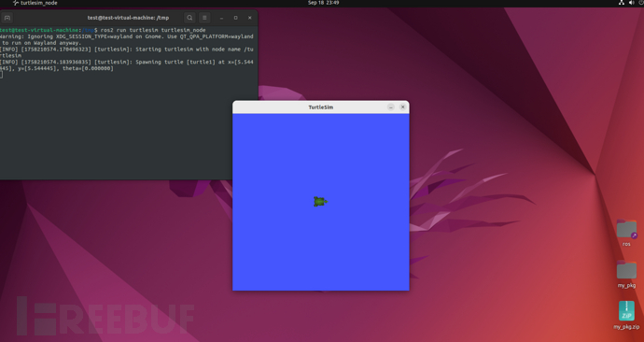Screen dimensions: 644x342
Task: Open the turtlesim_node app menu in top bar
Action: click(x=35, y=3)
